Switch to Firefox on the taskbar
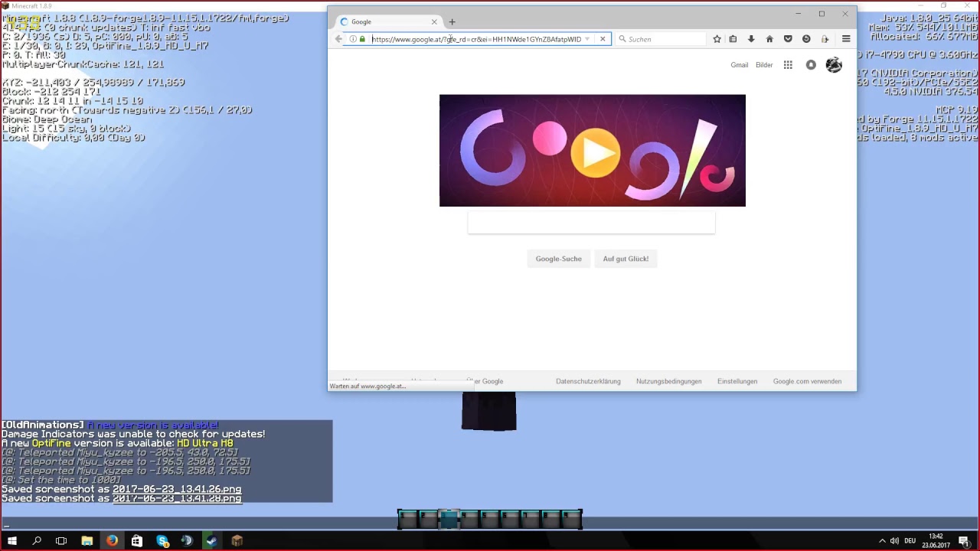This screenshot has width=980, height=551. (x=112, y=541)
